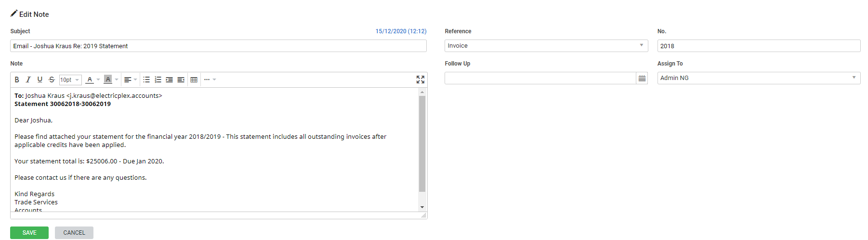Open the highlight color picker arrow

click(117, 80)
